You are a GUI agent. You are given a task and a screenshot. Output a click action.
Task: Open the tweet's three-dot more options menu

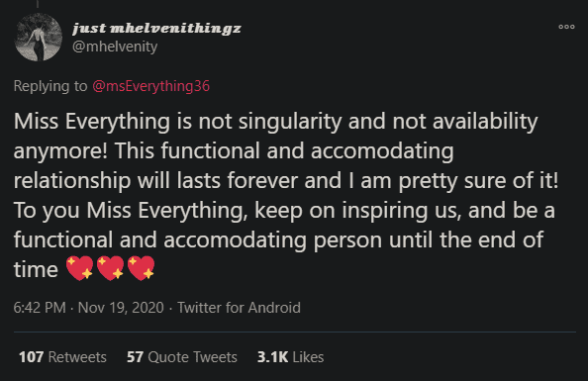click(x=566, y=27)
